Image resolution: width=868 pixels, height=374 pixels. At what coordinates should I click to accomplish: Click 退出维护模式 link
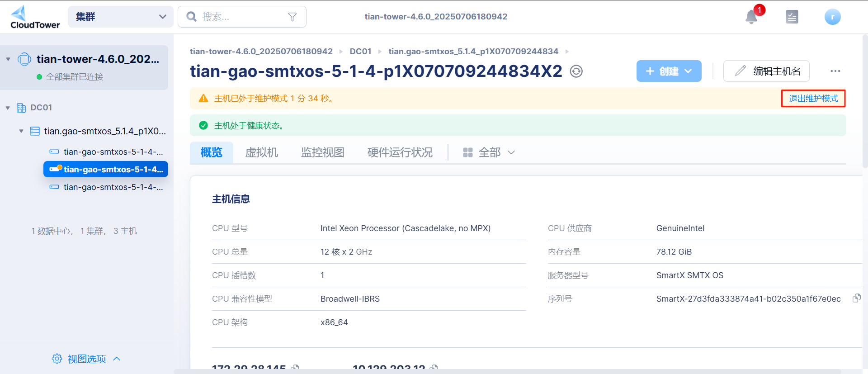click(813, 99)
